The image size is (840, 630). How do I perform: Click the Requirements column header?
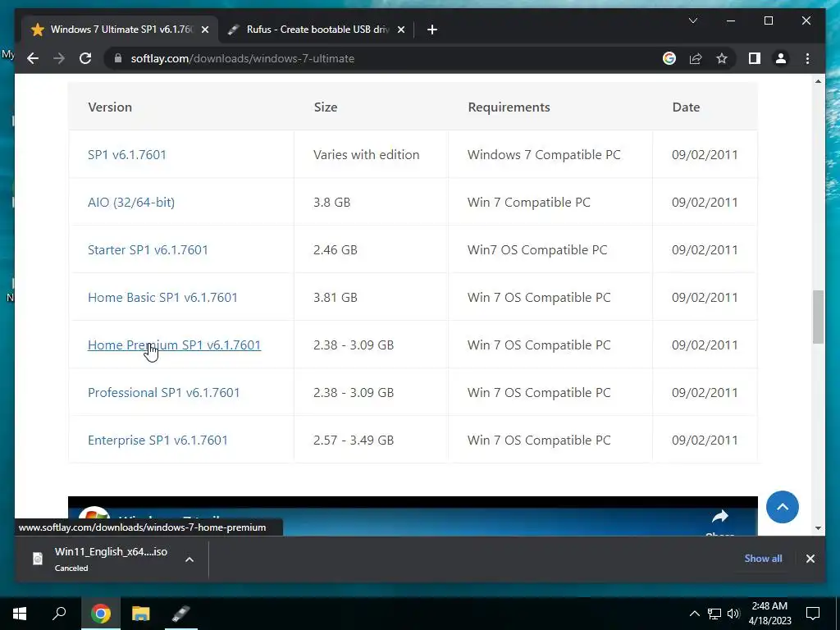pyautogui.click(x=509, y=107)
